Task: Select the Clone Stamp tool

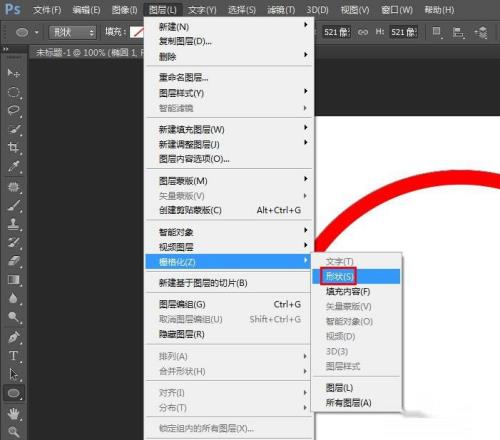Action: coord(13,224)
